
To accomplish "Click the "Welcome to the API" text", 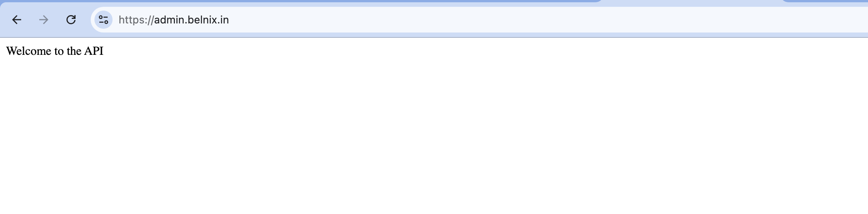I will 55,51.
